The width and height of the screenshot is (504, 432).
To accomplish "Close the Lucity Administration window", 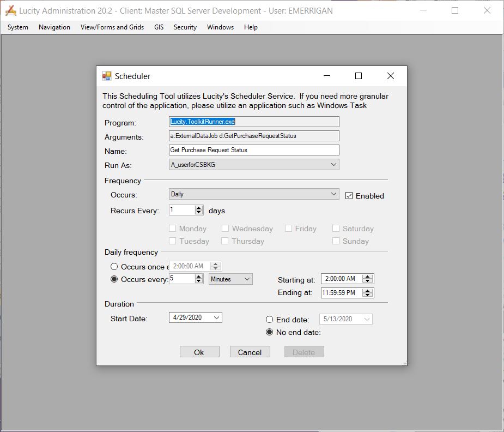I will [x=487, y=10].
